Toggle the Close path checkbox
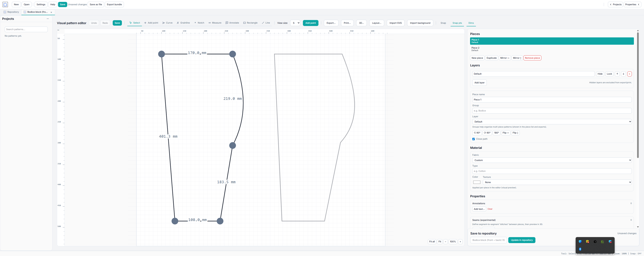 click(473, 139)
